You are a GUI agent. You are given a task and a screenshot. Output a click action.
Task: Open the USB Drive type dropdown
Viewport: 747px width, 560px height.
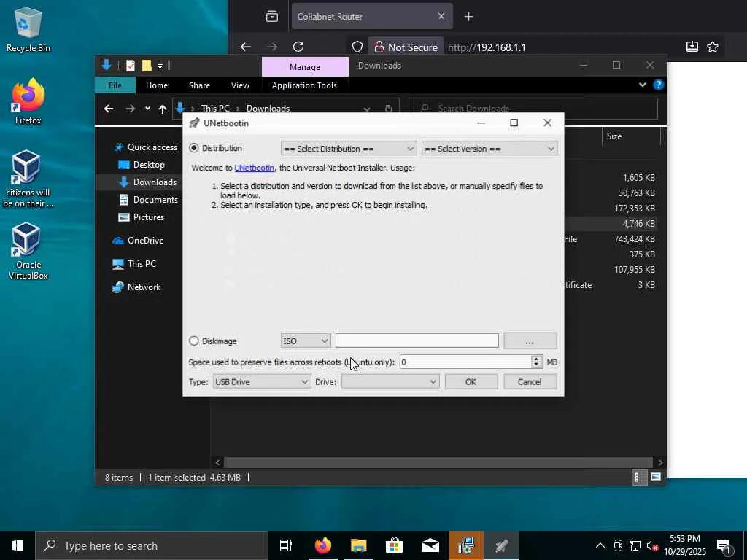click(x=262, y=382)
